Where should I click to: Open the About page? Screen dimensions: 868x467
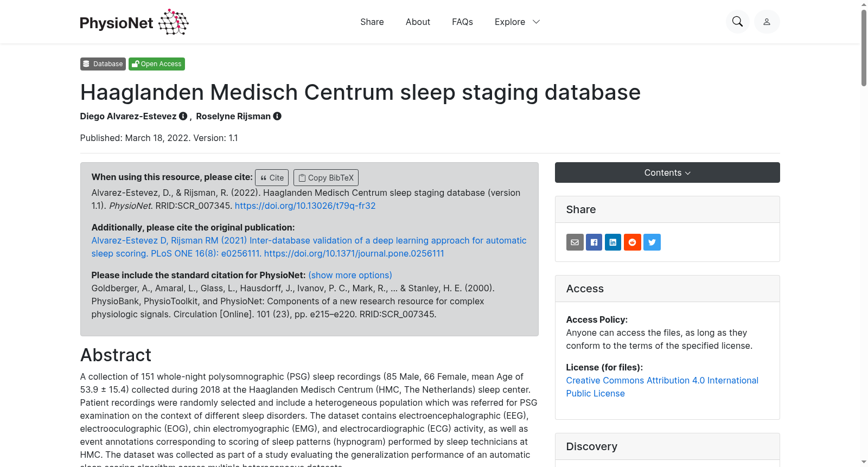tap(418, 22)
